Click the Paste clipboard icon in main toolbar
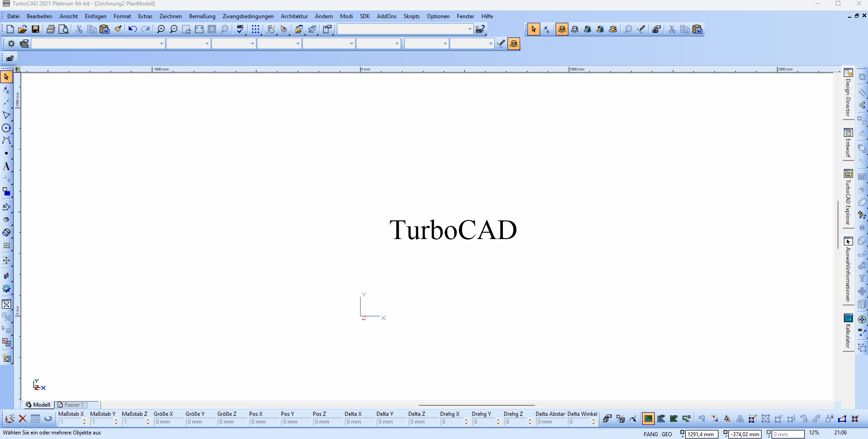The image size is (868, 439). point(105,29)
